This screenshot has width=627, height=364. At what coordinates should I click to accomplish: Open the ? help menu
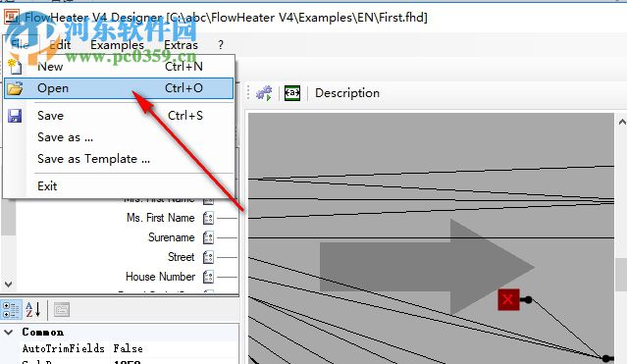[221, 45]
